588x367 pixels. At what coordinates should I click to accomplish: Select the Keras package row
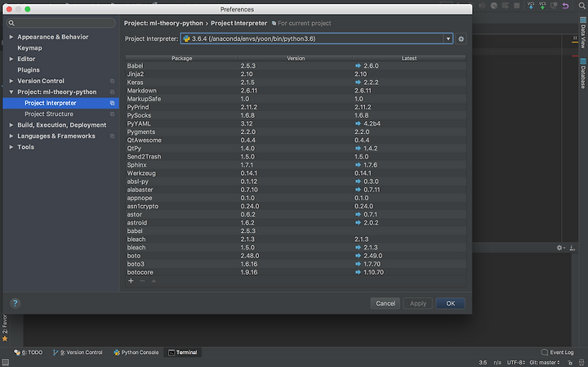296,83
